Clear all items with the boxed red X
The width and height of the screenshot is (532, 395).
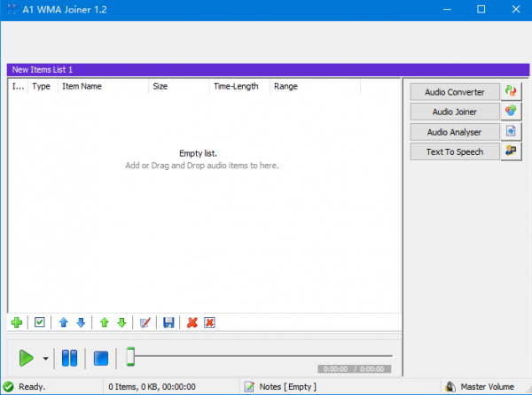(209, 322)
